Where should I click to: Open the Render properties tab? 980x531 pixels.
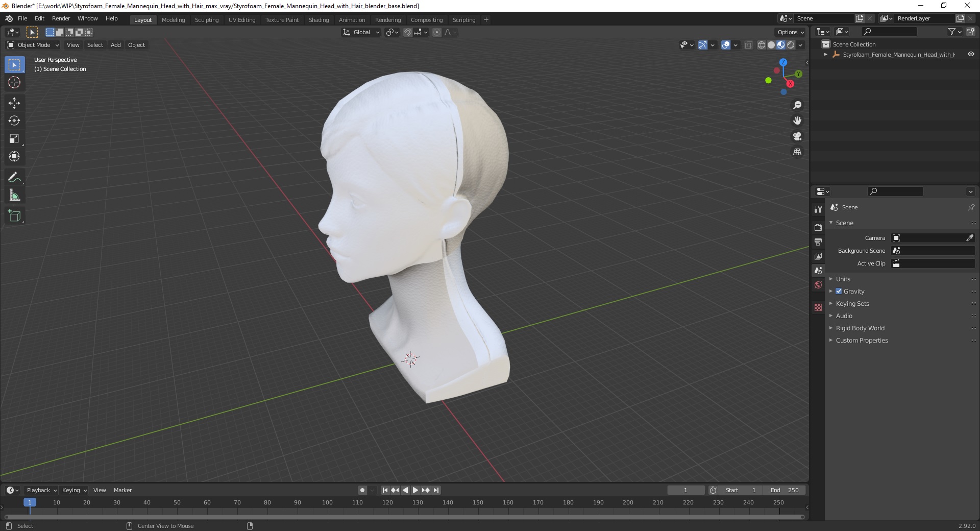click(818, 227)
